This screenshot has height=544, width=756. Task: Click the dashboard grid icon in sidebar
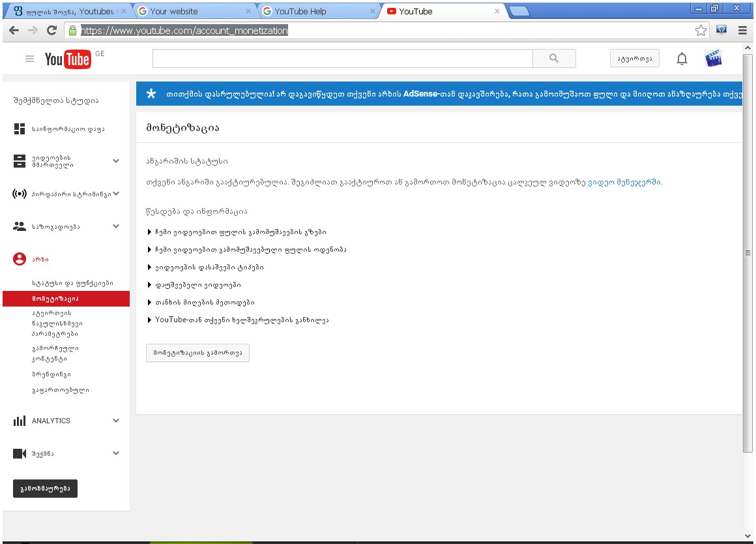pos(20,129)
